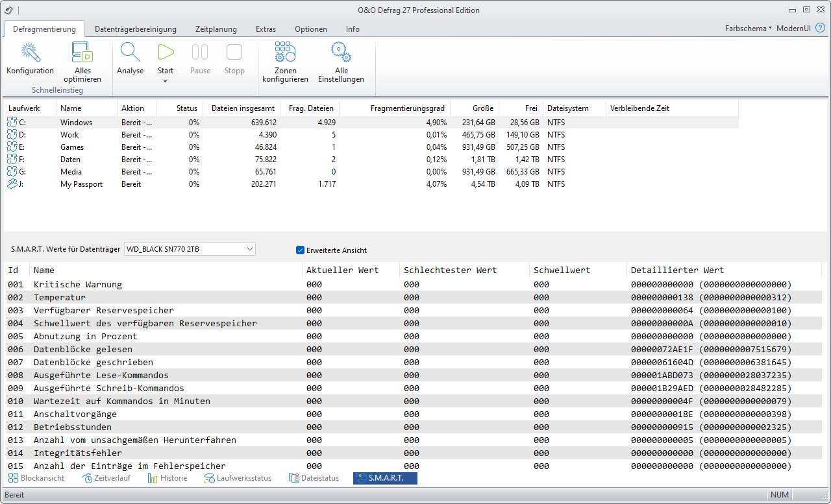Click the drive icon for D:
The height and width of the screenshot is (504, 831).
(12, 135)
